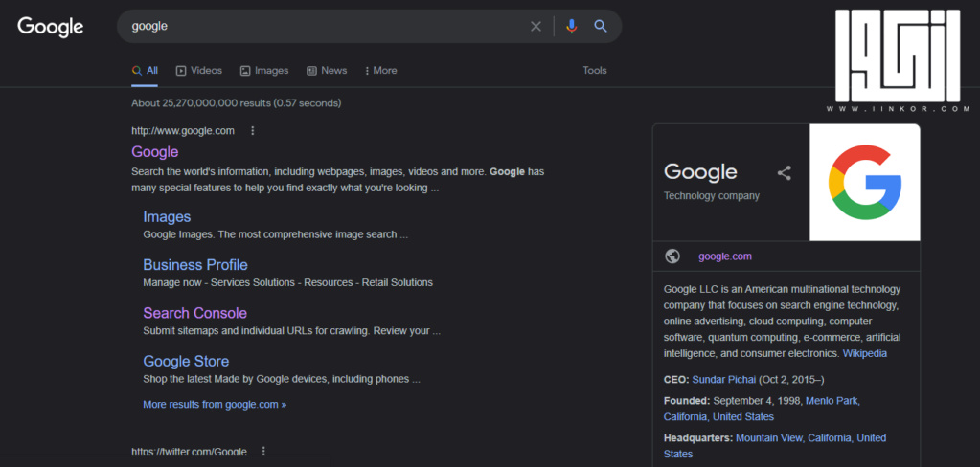Click the CEO label in knowledge panel
The height and width of the screenshot is (467, 980).
(676, 380)
